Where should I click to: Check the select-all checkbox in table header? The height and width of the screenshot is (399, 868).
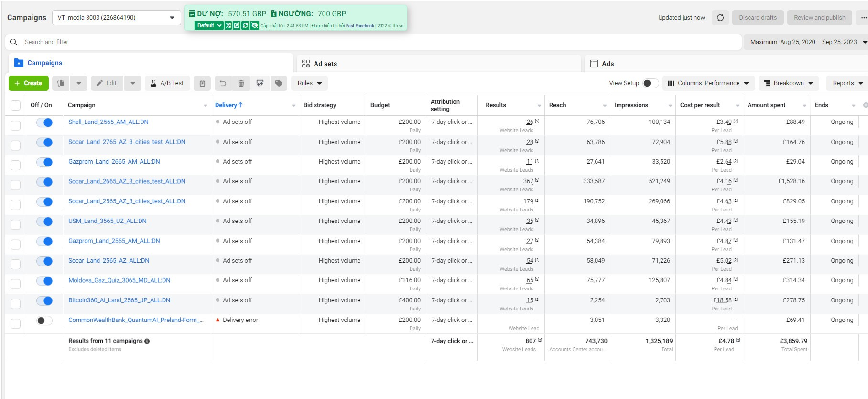pos(16,105)
